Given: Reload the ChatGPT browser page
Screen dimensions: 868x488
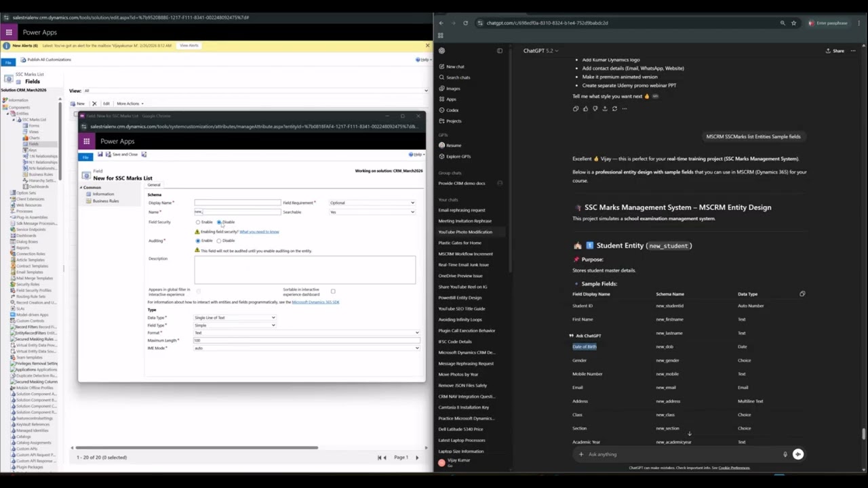Looking at the screenshot, I should (x=465, y=23).
